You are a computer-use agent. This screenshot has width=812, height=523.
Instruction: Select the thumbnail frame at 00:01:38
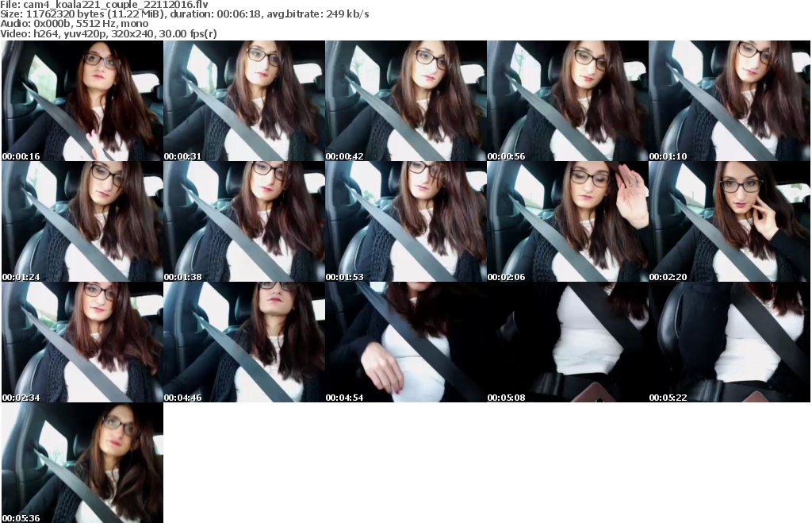pyautogui.click(x=244, y=221)
